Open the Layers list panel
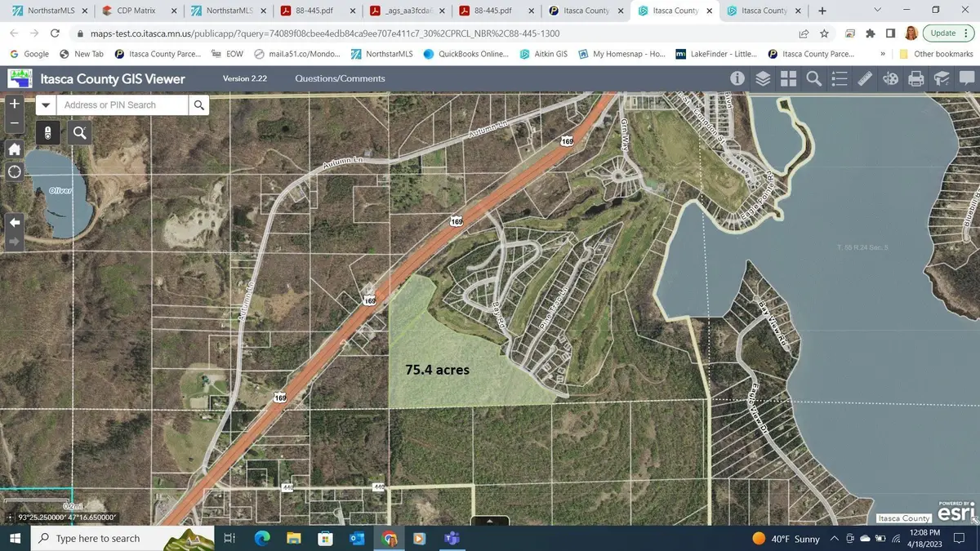The image size is (980, 551). pos(763,78)
